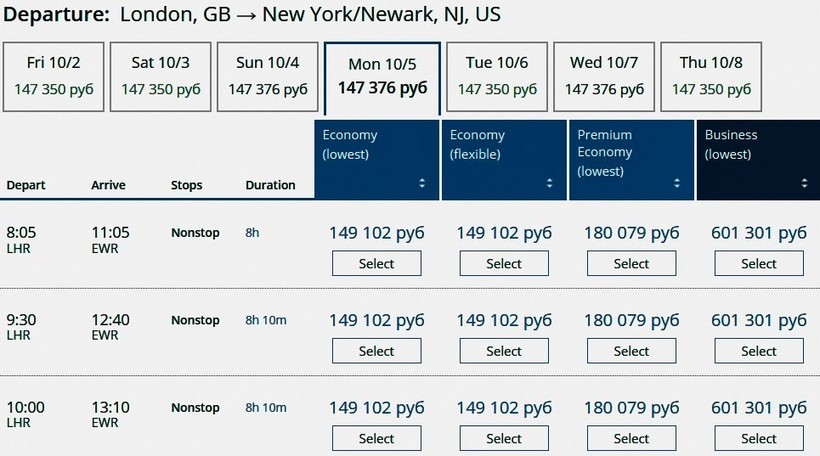This screenshot has width=820, height=456.
Task: Select Economy lowest fare for 8:05 flight
Action: 376,264
